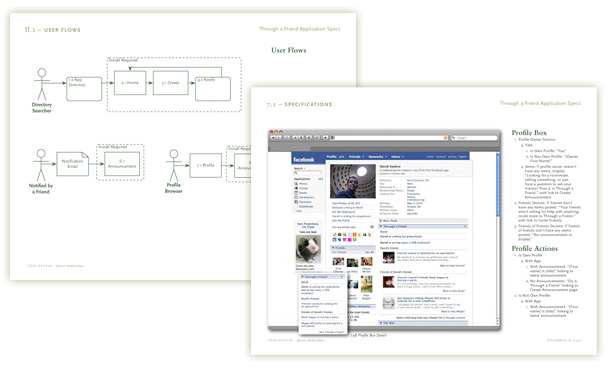Click the '7.1 — SPECIFICATIONS' page header
This screenshot has height=370, width=610.
[x=299, y=105]
